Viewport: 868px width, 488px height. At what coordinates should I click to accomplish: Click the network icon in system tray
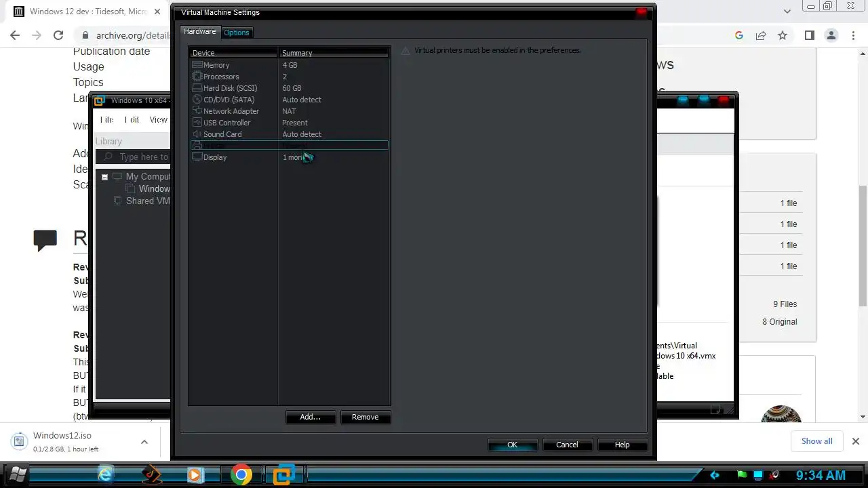758,475
